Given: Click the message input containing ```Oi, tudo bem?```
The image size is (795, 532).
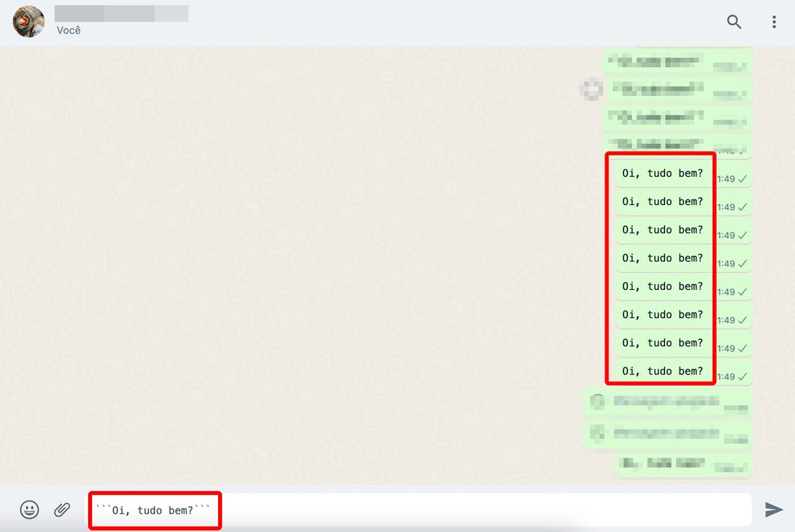Looking at the screenshot, I should tap(420, 509).
